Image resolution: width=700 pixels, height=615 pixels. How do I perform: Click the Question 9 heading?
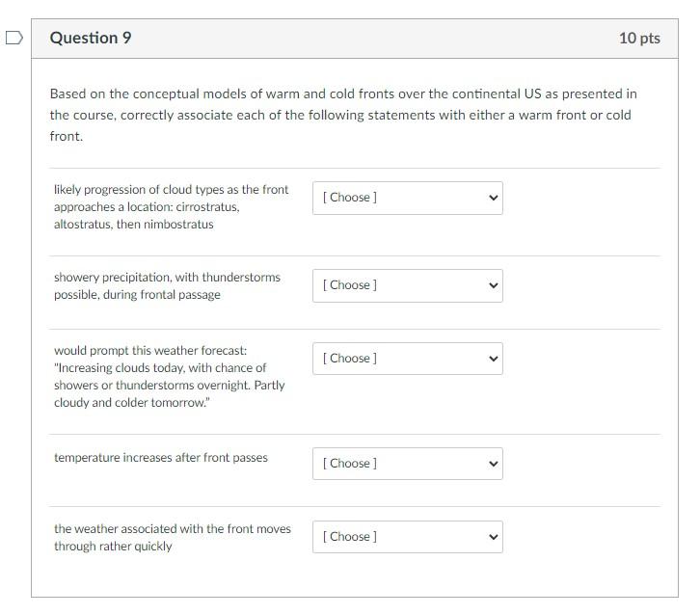click(91, 39)
